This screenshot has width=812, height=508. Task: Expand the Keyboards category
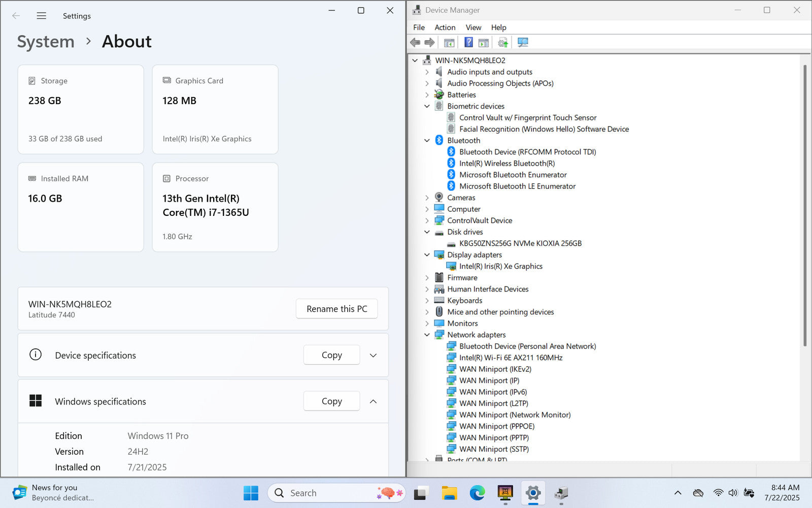click(x=427, y=301)
